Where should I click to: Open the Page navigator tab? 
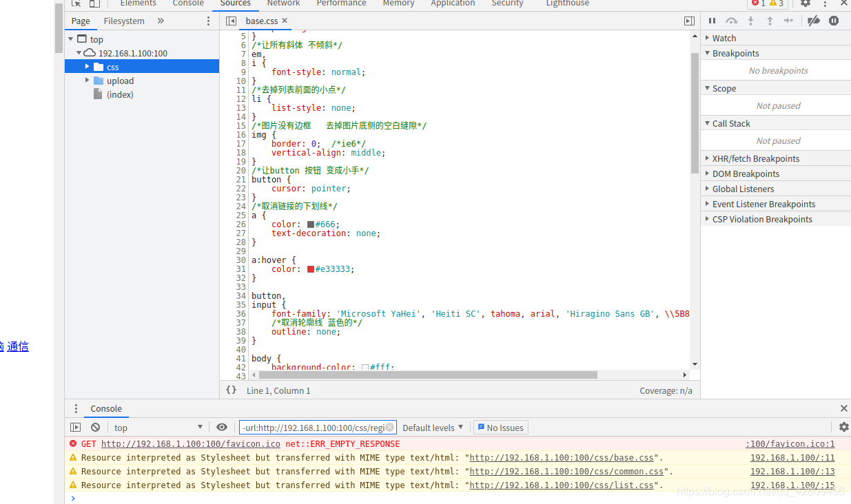81,21
